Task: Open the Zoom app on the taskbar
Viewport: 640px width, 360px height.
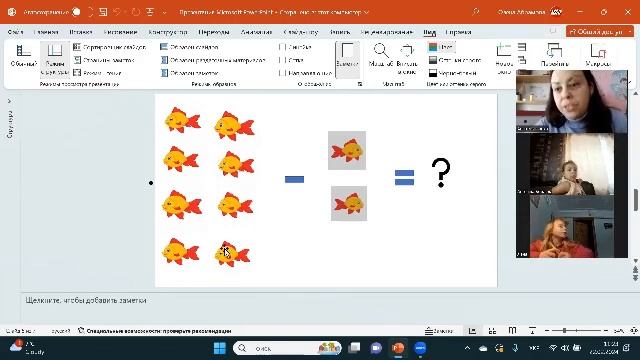Action: point(420,348)
